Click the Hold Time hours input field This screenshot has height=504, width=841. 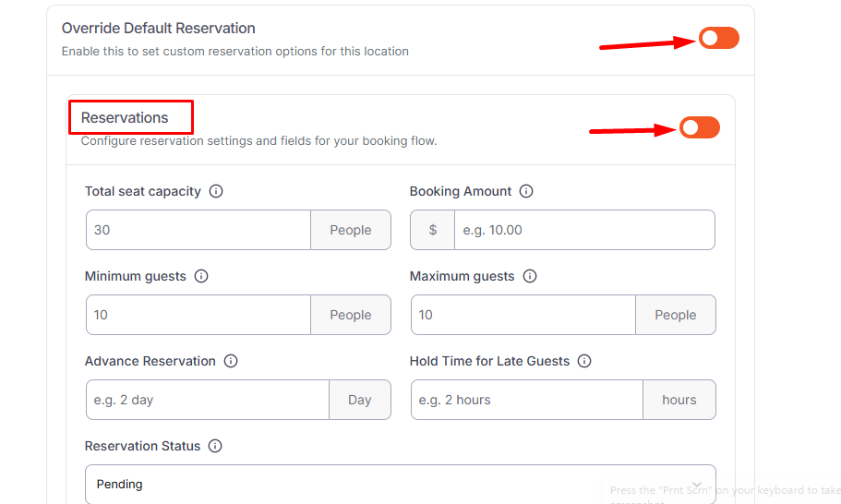[526, 400]
